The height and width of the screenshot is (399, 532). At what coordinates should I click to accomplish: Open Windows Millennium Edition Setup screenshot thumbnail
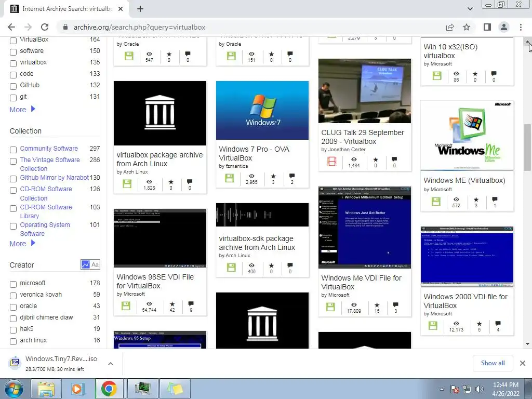[x=364, y=228]
